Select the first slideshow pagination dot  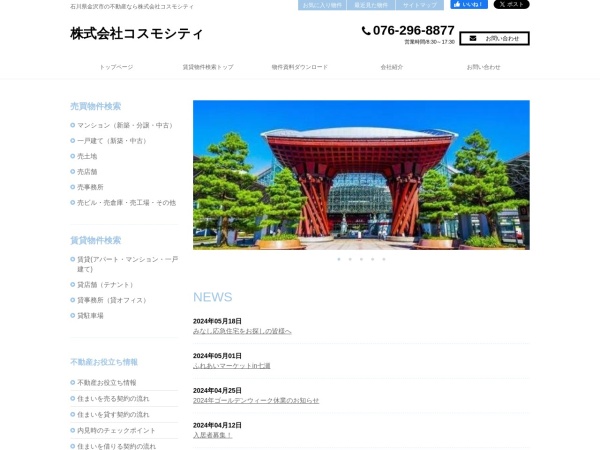pyautogui.click(x=339, y=259)
